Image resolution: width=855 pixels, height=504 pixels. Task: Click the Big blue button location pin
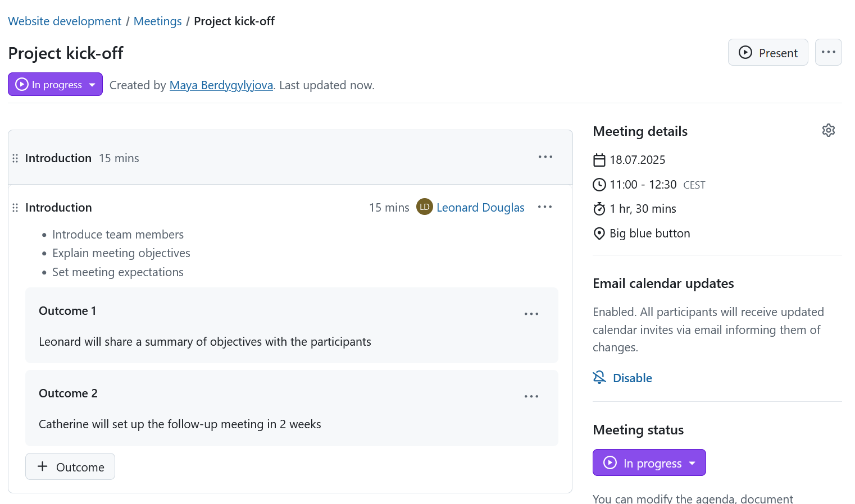pos(599,233)
